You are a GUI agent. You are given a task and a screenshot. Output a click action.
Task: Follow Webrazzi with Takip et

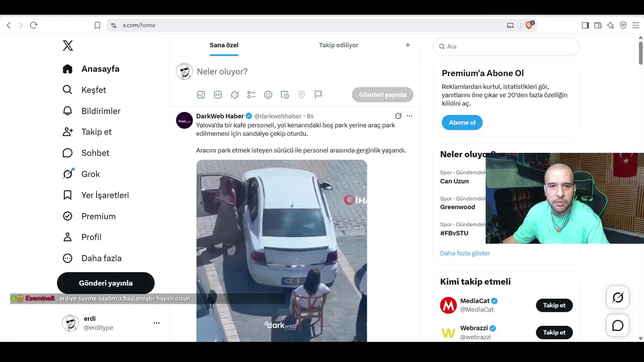[554, 332]
